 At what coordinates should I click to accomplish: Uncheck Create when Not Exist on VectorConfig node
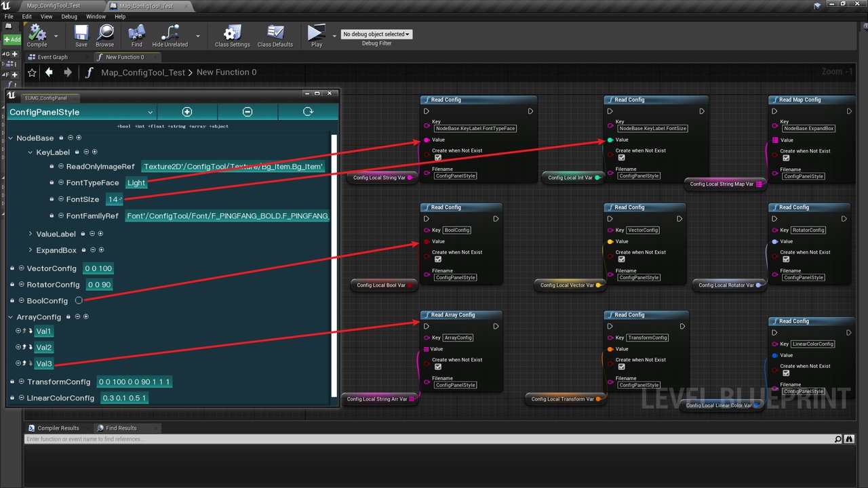click(x=622, y=259)
